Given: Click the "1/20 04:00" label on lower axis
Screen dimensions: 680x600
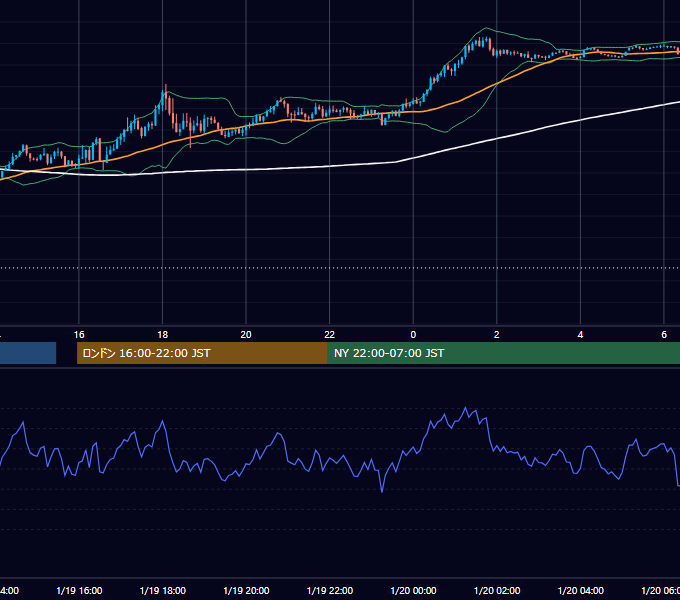Looking at the screenshot, I should point(581,590).
